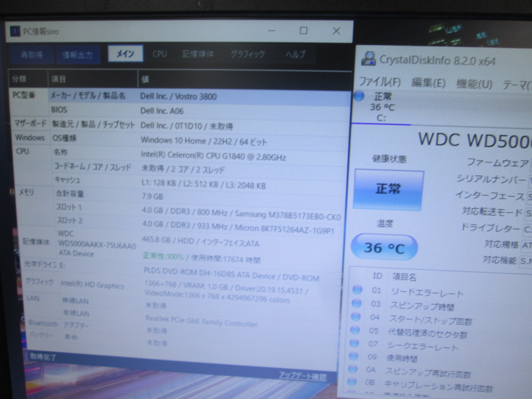Click the 情報出力 button
The image size is (532, 399).
coord(77,55)
